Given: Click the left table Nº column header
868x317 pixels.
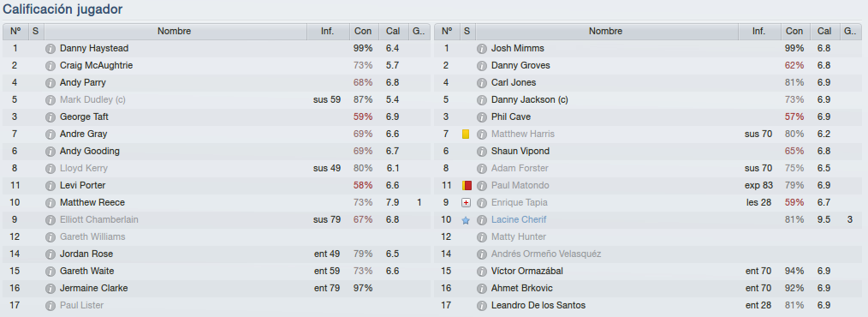Looking at the screenshot, I should click(15, 32).
